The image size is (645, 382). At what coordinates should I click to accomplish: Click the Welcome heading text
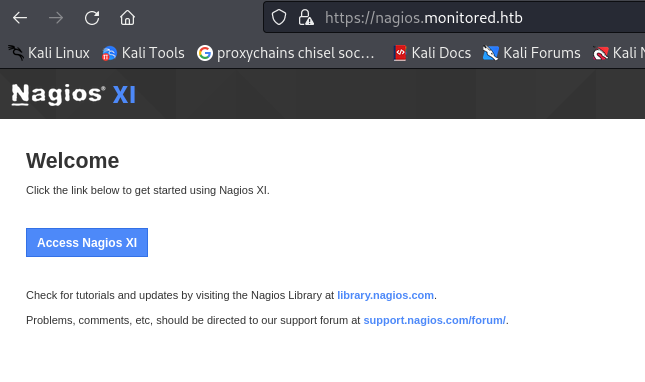72,160
